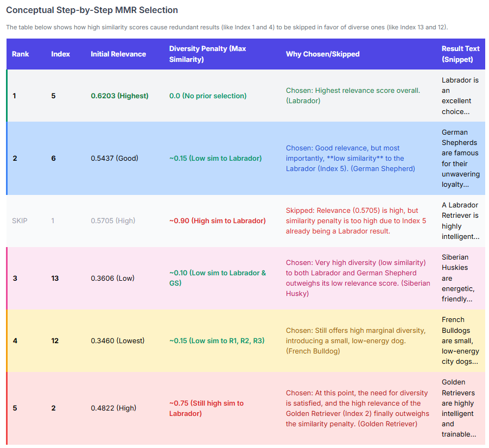Click the Rank column header
The image size is (489, 448).
coord(21,54)
